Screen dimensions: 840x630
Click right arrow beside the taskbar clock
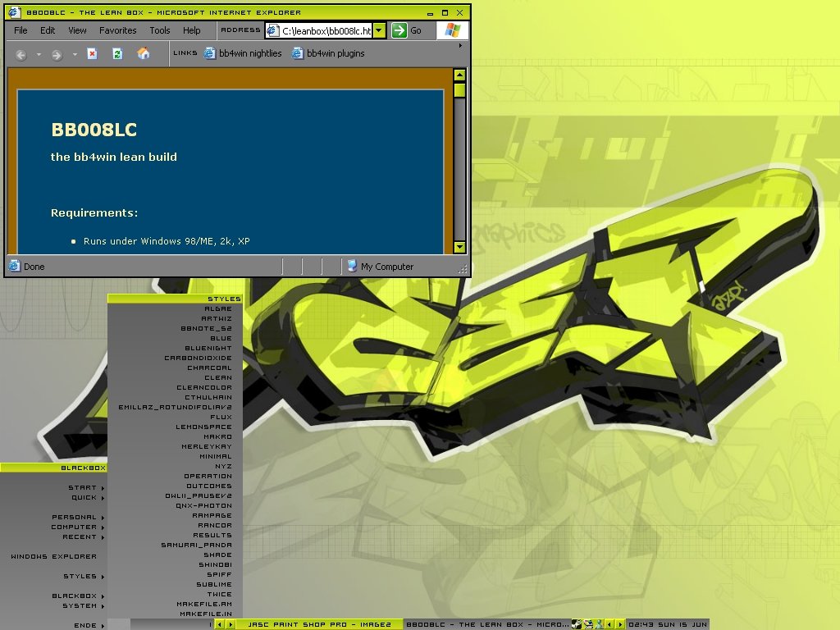pos(620,624)
